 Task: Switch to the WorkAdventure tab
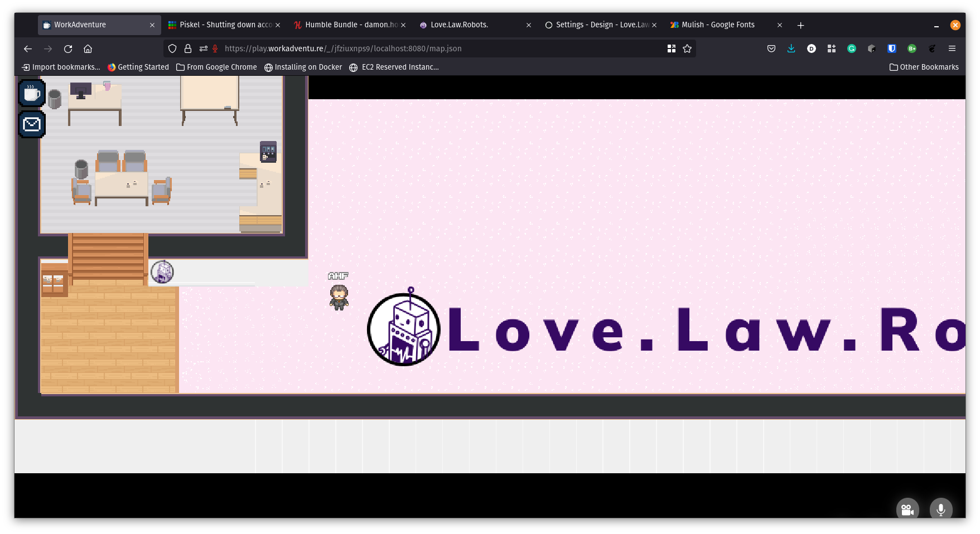click(99, 25)
